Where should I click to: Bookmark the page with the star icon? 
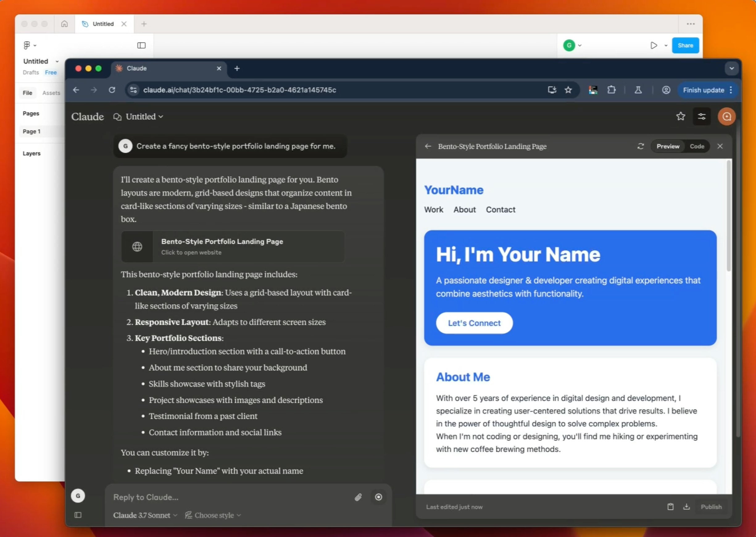(x=569, y=90)
